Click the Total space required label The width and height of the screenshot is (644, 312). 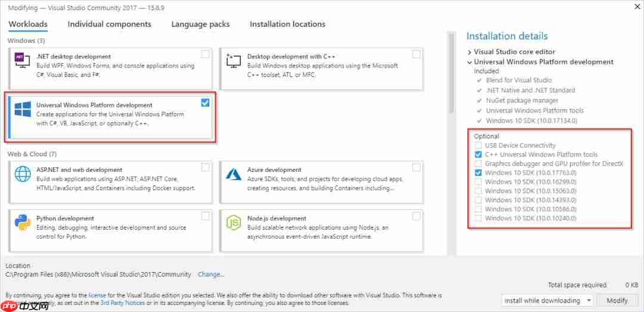pyautogui.click(x=577, y=285)
